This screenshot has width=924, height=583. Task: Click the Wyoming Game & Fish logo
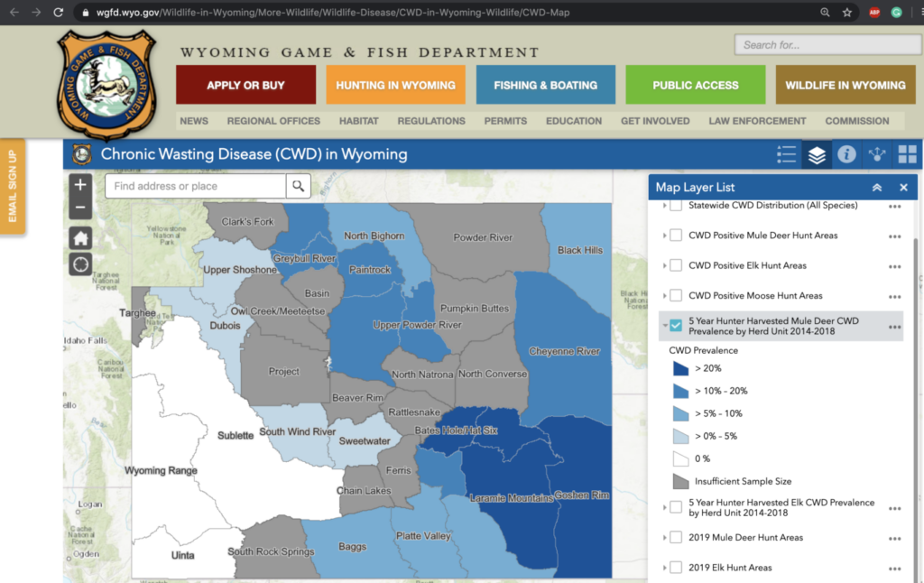point(106,84)
